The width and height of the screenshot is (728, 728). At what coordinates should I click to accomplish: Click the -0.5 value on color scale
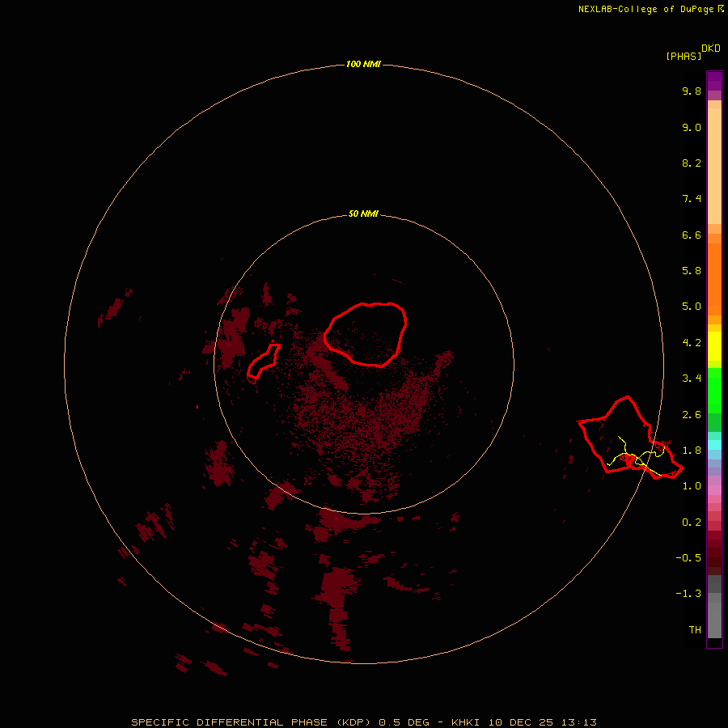coord(688,558)
